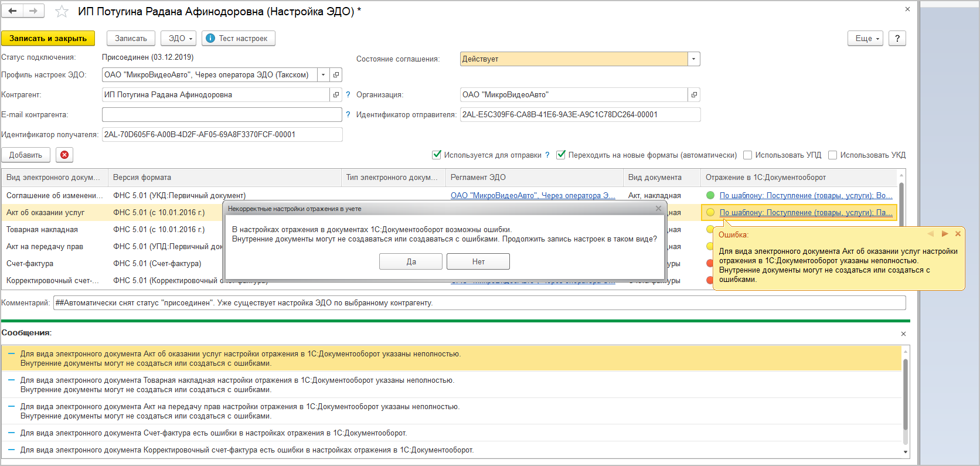Expand Состояние соглашения dropdown list
This screenshot has width=980, height=466.
click(694, 59)
